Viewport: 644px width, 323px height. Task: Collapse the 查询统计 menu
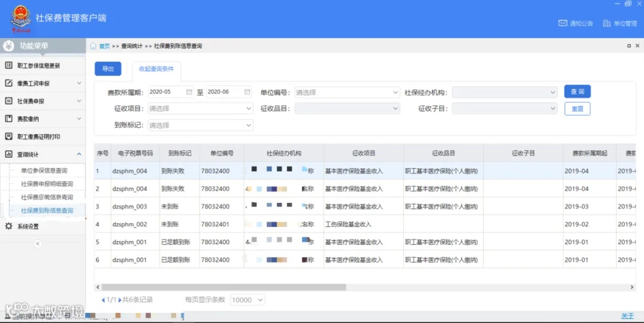pos(79,154)
